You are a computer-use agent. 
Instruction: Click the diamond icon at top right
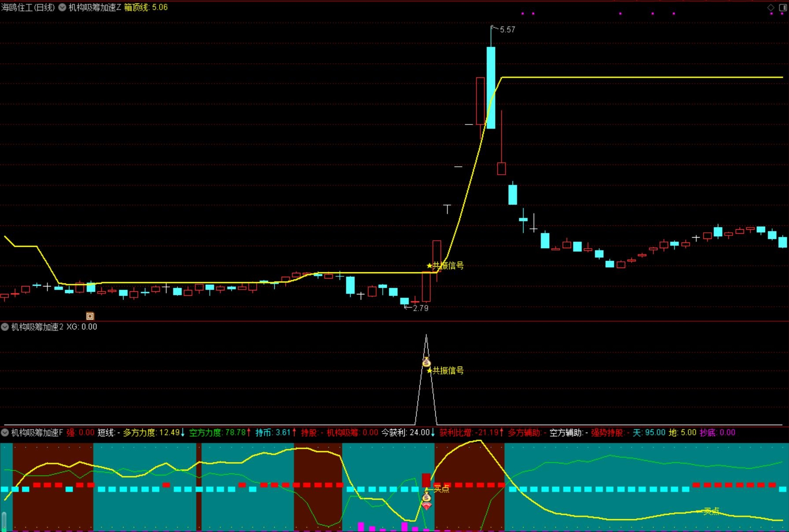(x=771, y=7)
